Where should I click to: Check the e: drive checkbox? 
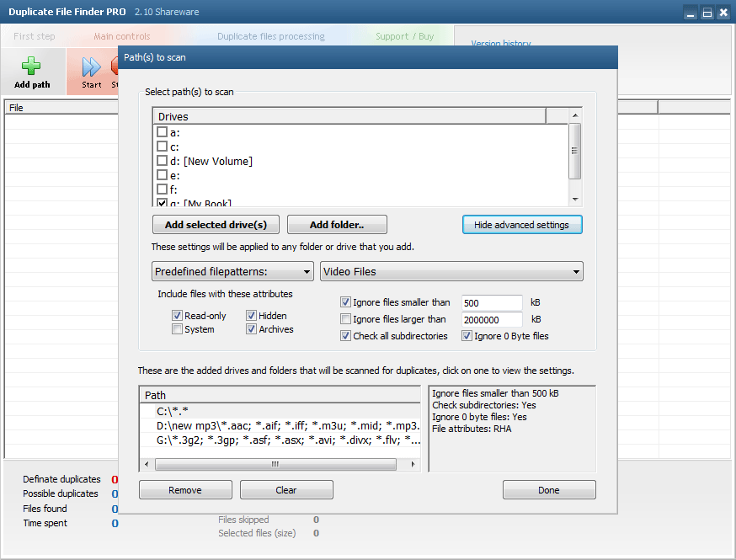(x=162, y=175)
